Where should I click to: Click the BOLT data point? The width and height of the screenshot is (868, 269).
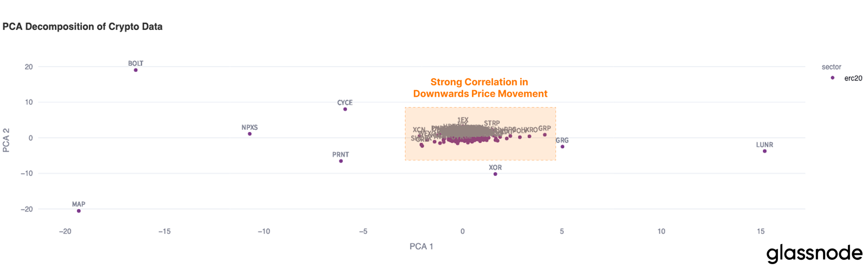coord(136,70)
